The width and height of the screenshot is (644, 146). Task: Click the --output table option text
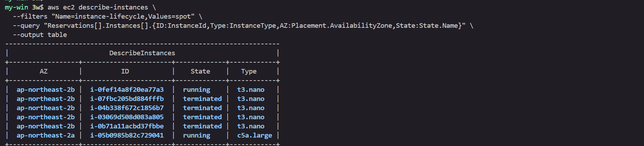point(40,35)
